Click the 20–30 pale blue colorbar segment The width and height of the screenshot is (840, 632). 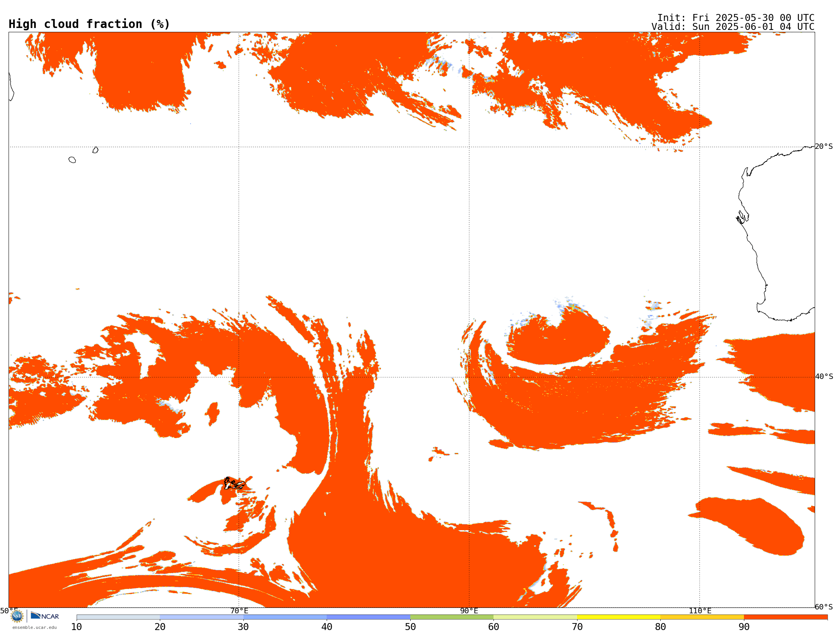[x=201, y=617]
